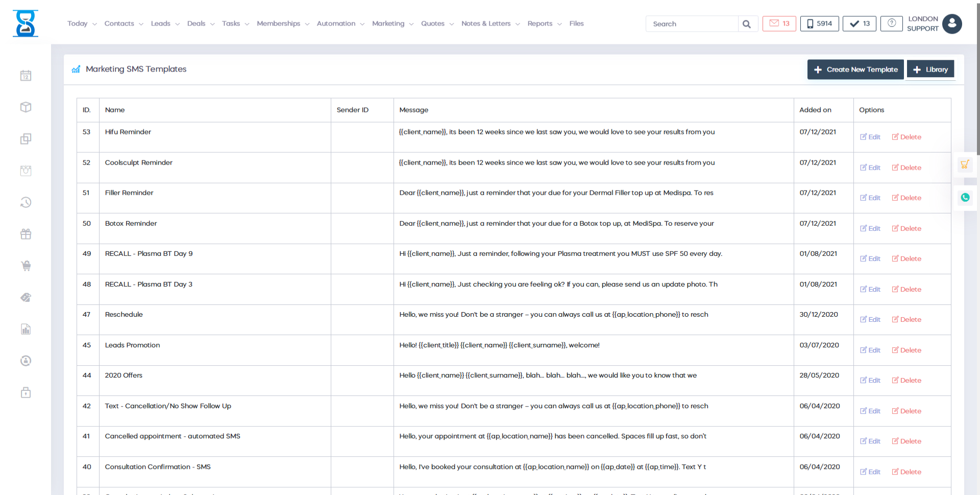Click the Create New Template button
Screen dimensions: 980x495
[x=855, y=69]
